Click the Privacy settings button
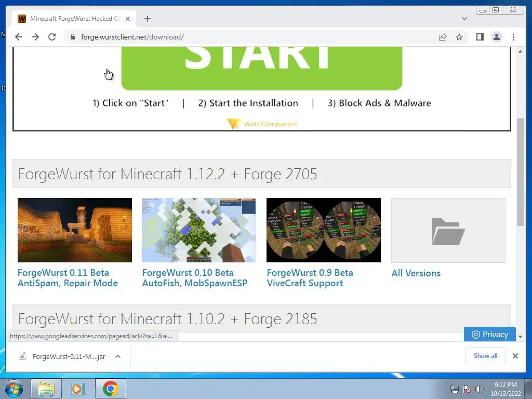 pyautogui.click(x=489, y=335)
